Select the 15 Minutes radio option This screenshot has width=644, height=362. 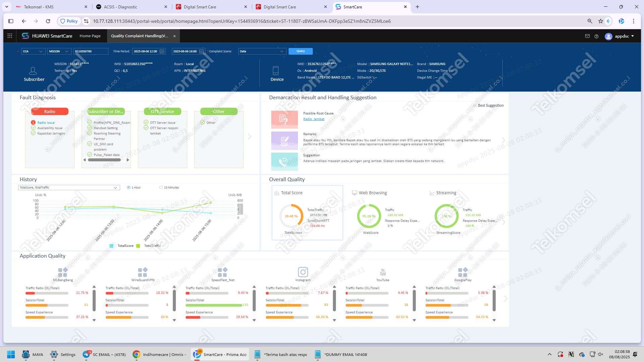[161, 188]
